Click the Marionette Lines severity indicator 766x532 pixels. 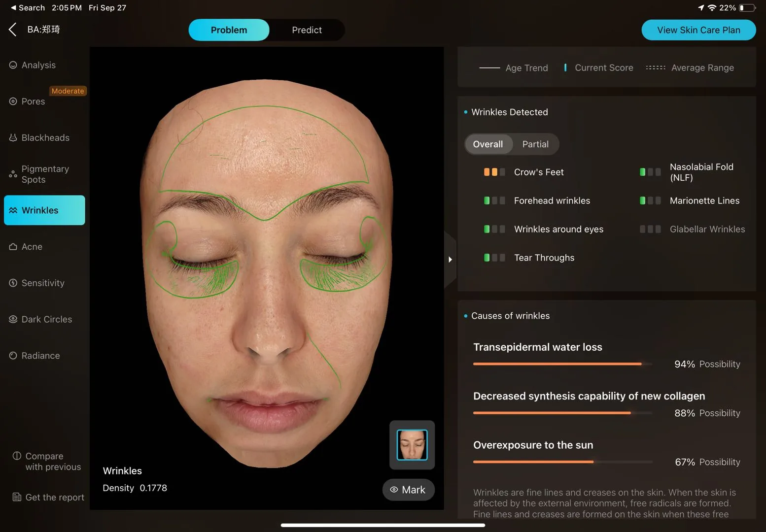point(650,200)
